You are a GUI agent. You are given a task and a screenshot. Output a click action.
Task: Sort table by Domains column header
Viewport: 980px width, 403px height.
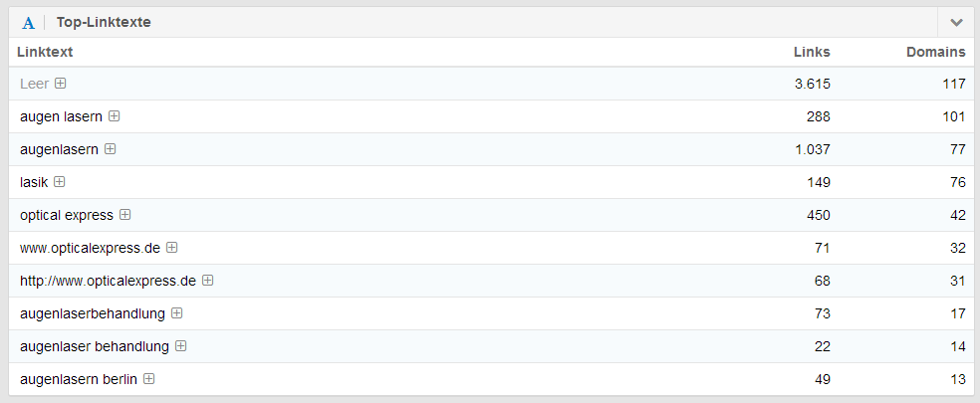tap(935, 52)
